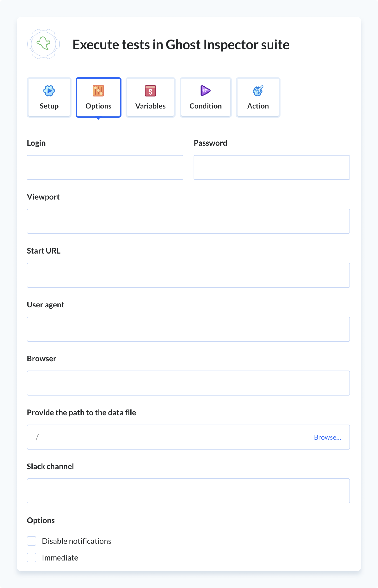Click the Browse link for the data file
Image resolution: width=378 pixels, height=588 pixels.
(328, 437)
